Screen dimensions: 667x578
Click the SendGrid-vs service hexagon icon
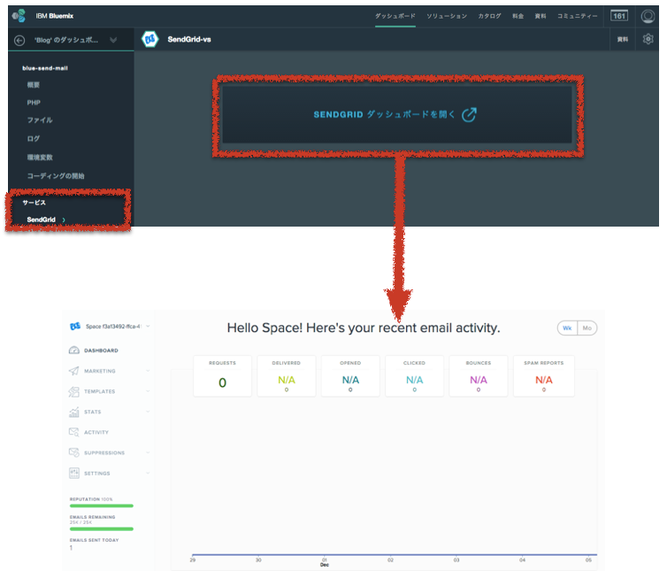pyautogui.click(x=150, y=40)
